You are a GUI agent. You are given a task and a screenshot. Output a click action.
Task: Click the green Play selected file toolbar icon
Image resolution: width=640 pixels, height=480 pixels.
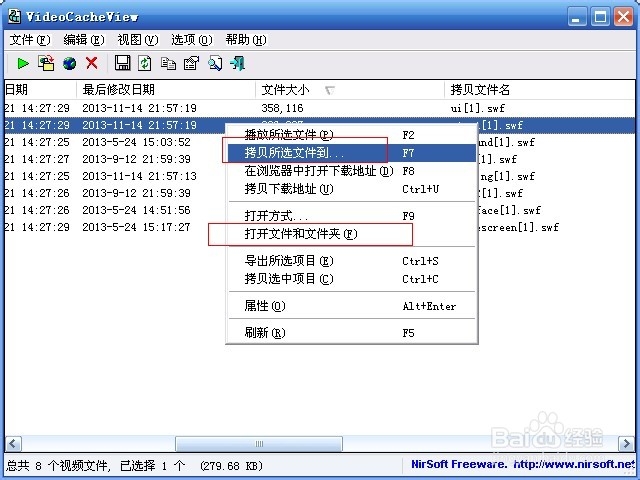(23, 63)
